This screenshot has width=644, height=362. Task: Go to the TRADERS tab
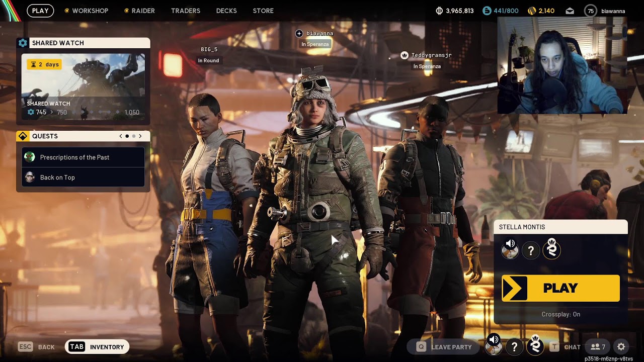pyautogui.click(x=186, y=11)
